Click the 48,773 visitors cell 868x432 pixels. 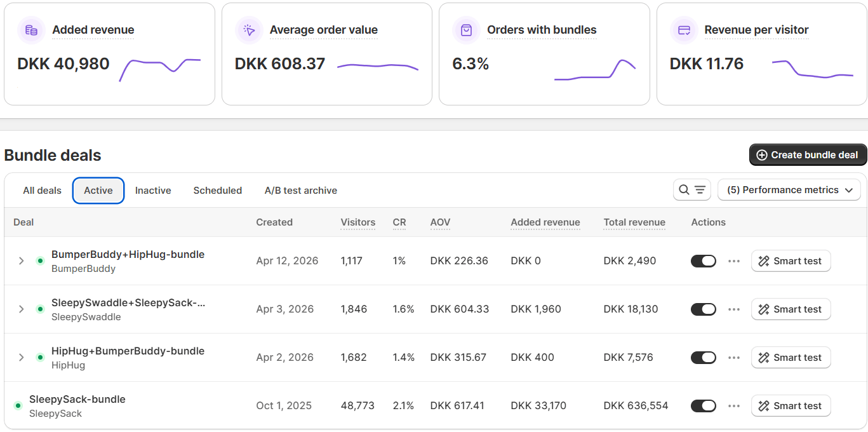pyautogui.click(x=357, y=406)
